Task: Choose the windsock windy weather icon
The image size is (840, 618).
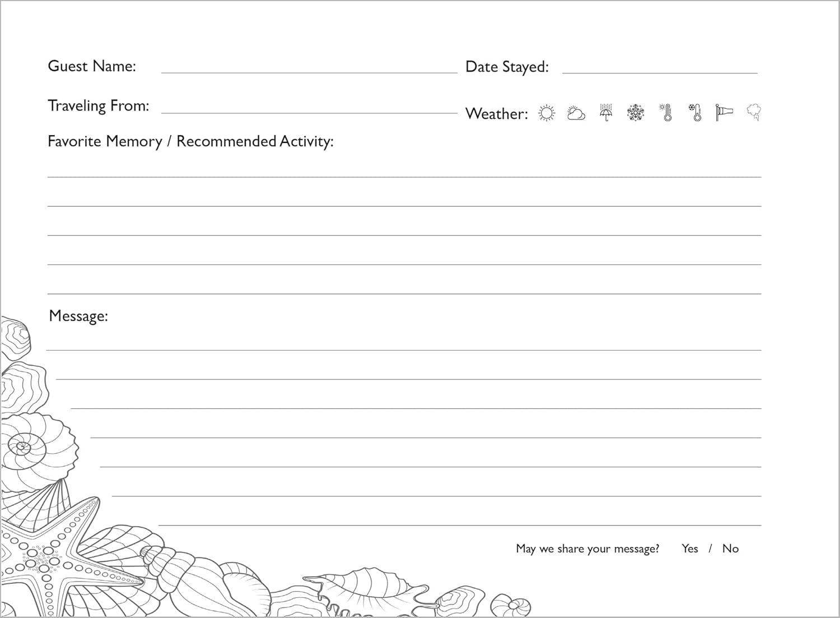Action: [x=724, y=113]
